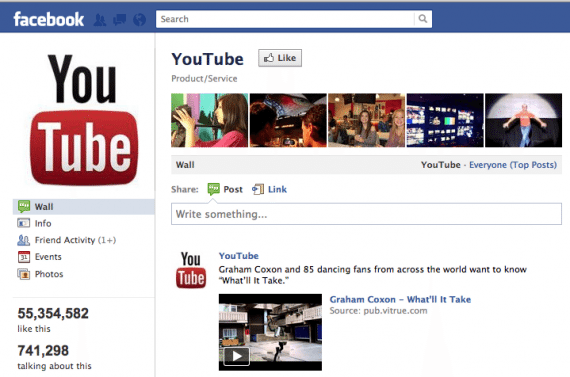Open Everyone (Top Posts) filter
This screenshot has width=570, height=377.
point(513,165)
